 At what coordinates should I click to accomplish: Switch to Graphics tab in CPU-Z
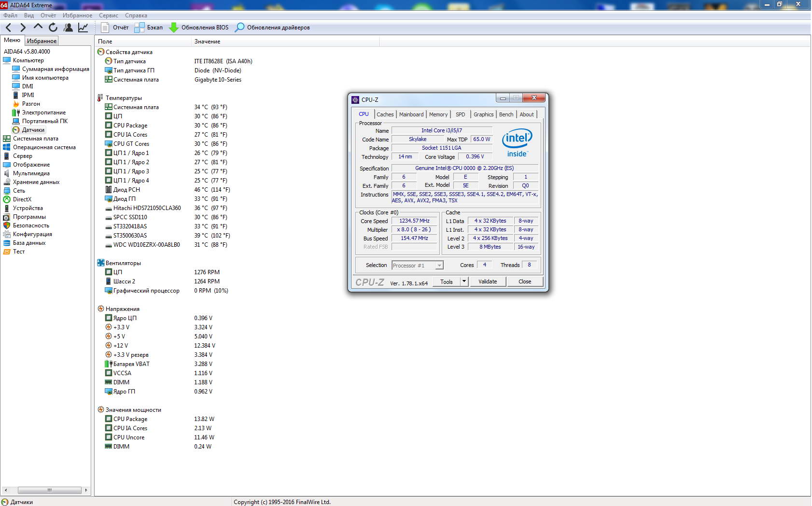[483, 114]
